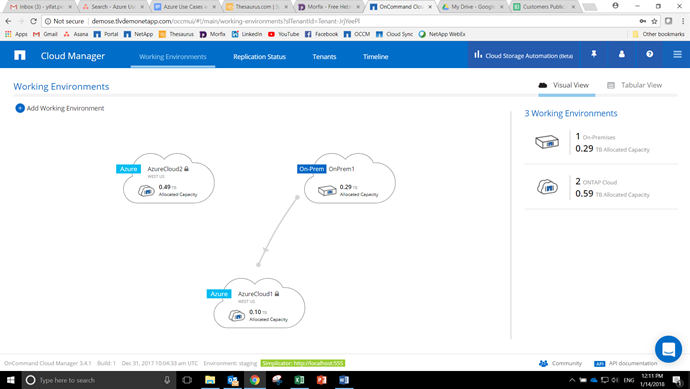Screen dimensions: 690x389
Task: Open the hamburger menu in header
Action: [677, 54]
